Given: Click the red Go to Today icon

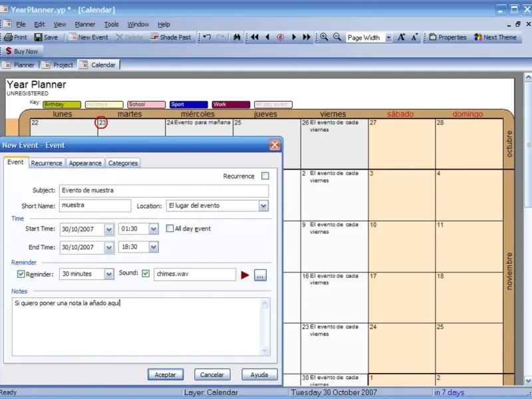Looking at the screenshot, I should click(x=280, y=37).
